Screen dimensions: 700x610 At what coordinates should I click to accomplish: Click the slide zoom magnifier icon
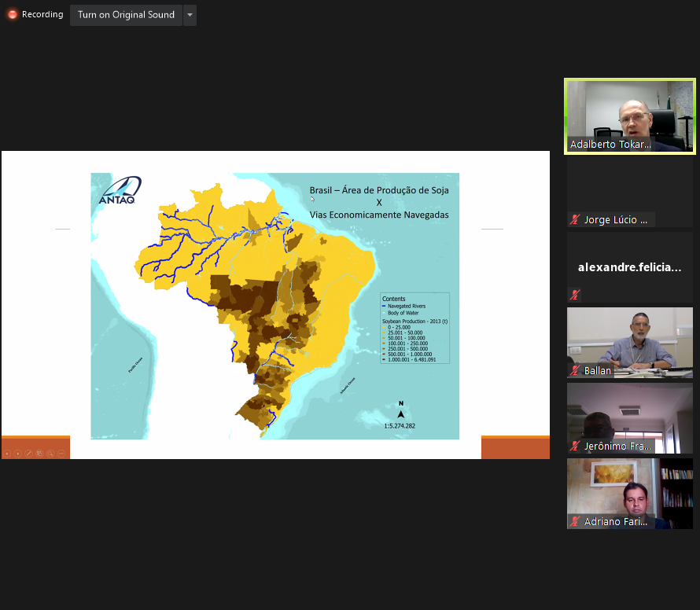tap(50, 454)
